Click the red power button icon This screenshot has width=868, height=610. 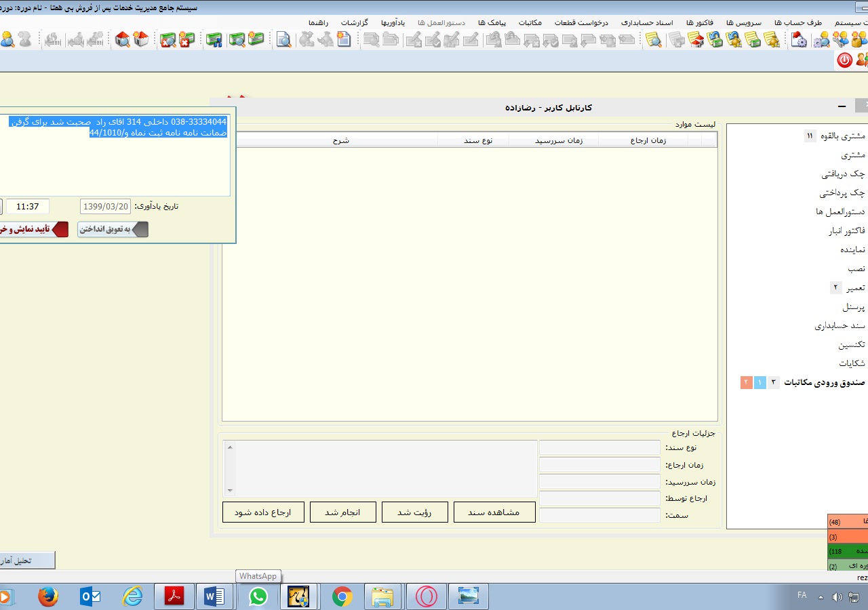click(x=844, y=60)
